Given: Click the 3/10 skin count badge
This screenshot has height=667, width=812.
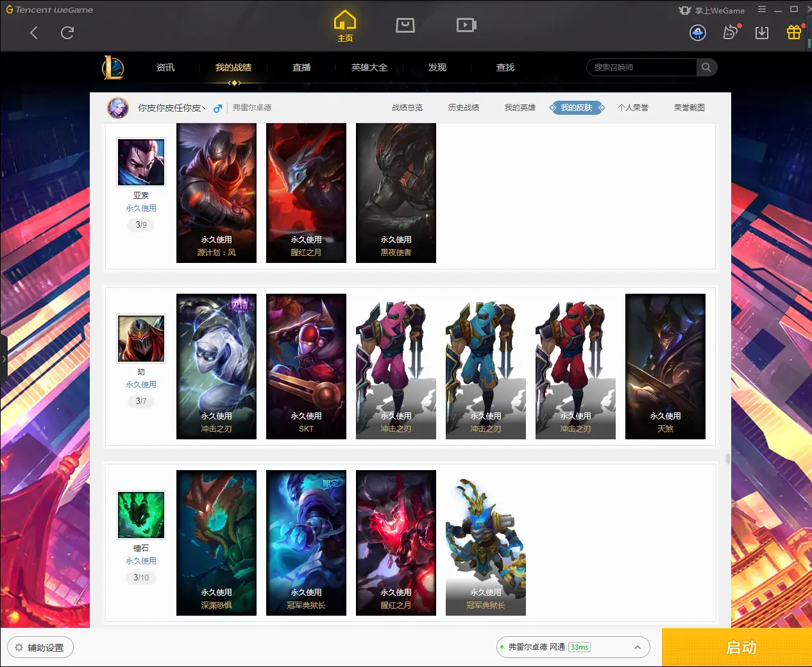Looking at the screenshot, I should tap(141, 578).
